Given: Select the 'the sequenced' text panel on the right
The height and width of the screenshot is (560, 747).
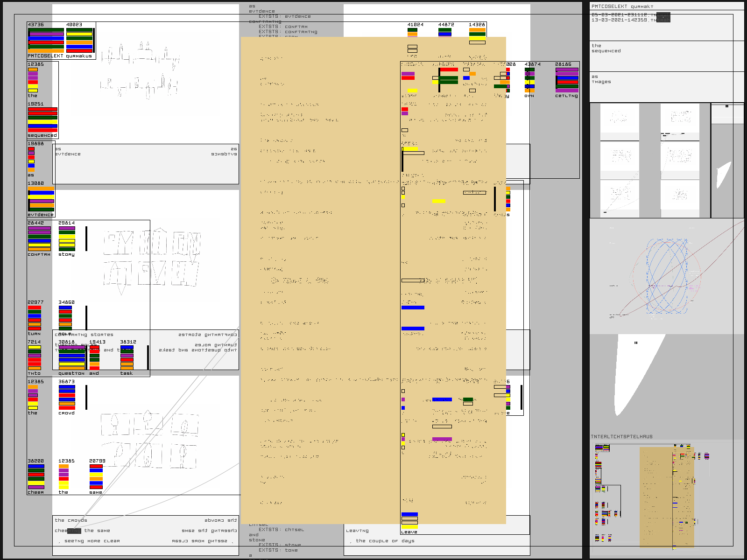Looking at the screenshot, I should [x=667, y=56].
